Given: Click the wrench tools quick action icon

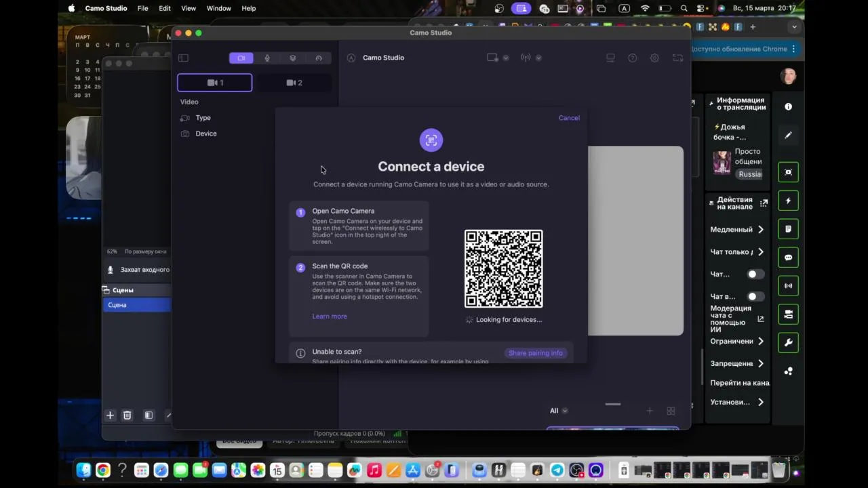Looking at the screenshot, I should (789, 343).
